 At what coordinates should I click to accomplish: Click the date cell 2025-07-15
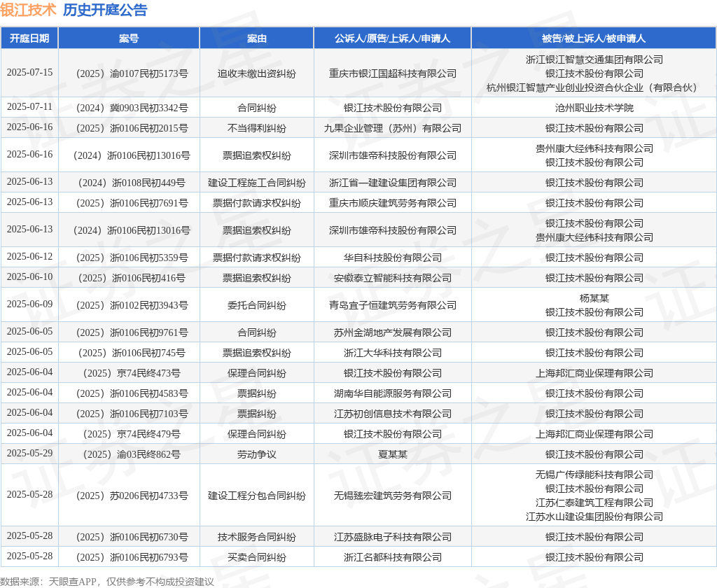[x=29, y=73]
